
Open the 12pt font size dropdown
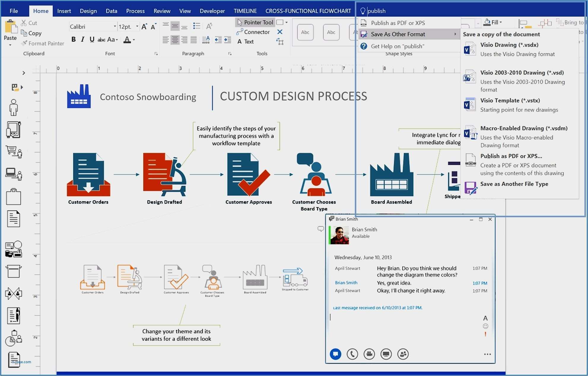pyautogui.click(x=137, y=27)
